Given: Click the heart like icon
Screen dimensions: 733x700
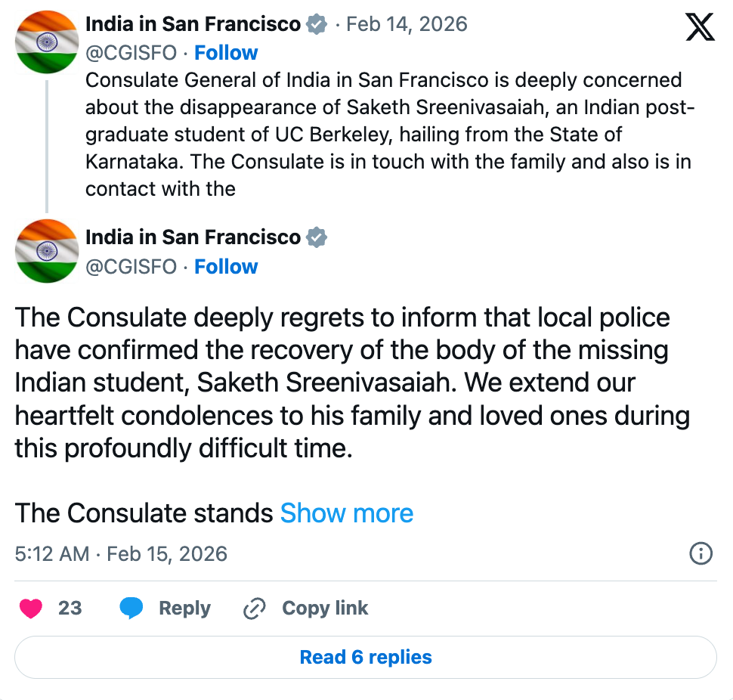Looking at the screenshot, I should click(31, 609).
